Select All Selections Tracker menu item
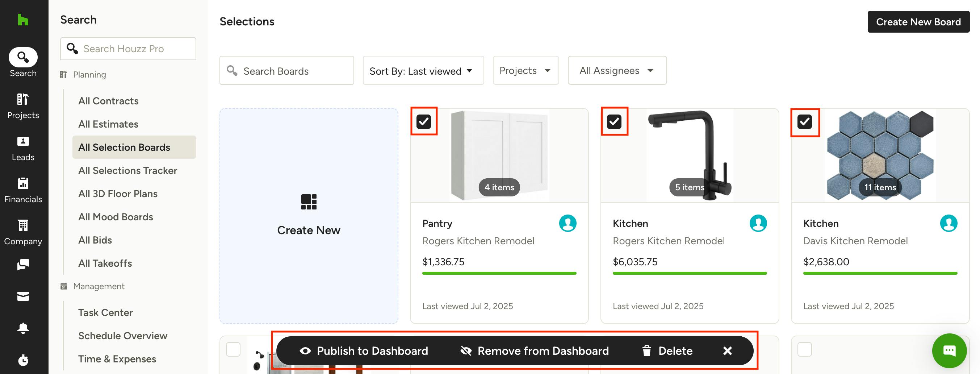This screenshot has width=980, height=374. click(x=128, y=171)
